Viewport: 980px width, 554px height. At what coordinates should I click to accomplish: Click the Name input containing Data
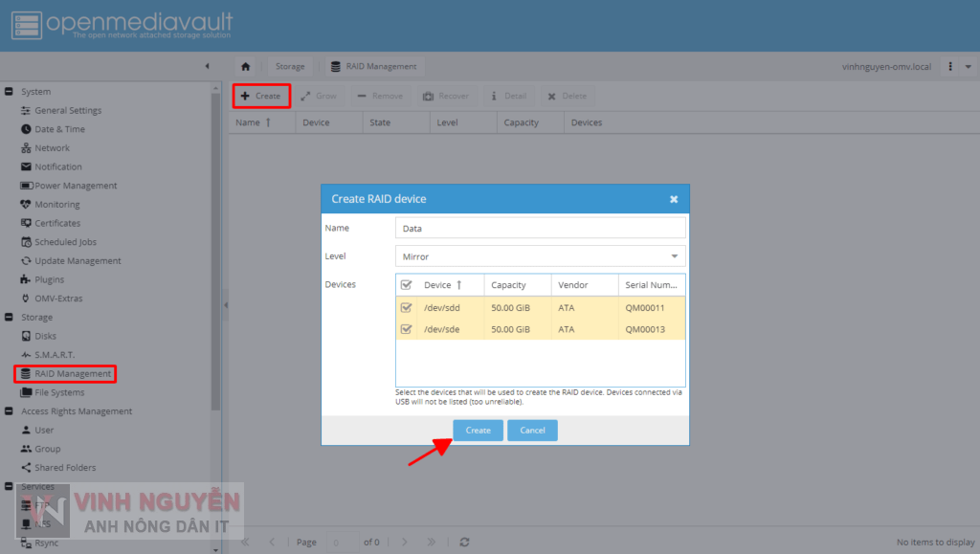540,228
